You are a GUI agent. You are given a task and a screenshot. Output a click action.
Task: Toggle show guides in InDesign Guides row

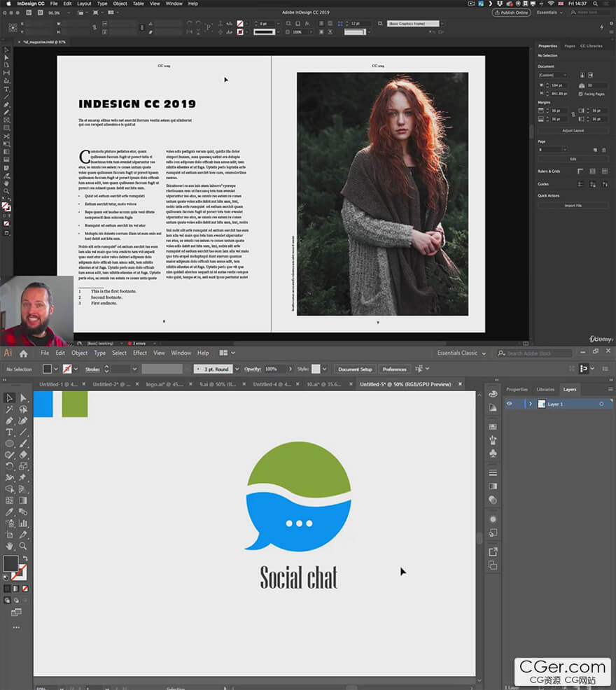(580, 184)
